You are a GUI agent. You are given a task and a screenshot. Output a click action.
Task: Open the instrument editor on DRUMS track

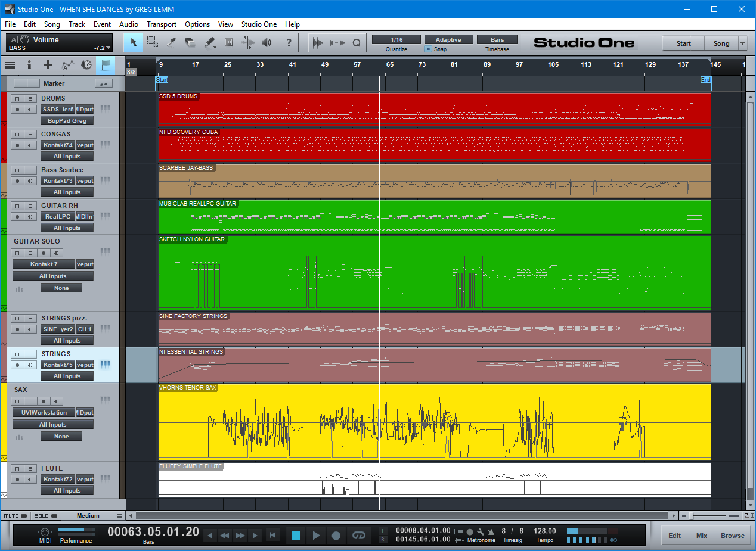pos(106,109)
